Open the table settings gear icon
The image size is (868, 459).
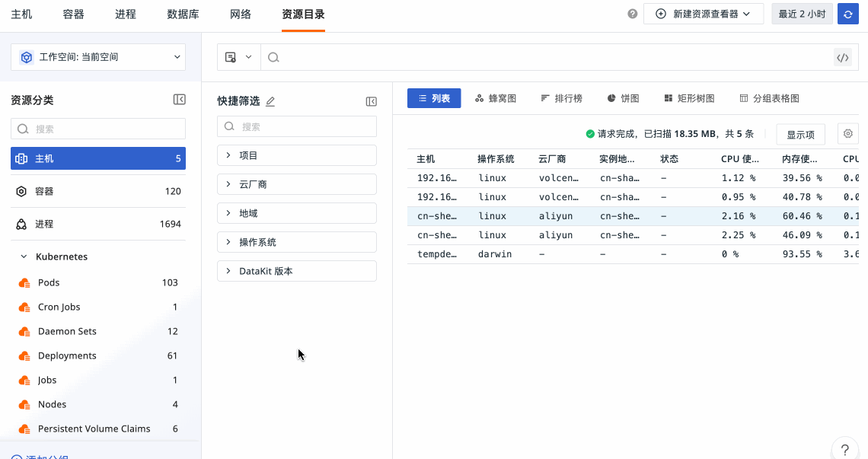pyautogui.click(x=847, y=134)
